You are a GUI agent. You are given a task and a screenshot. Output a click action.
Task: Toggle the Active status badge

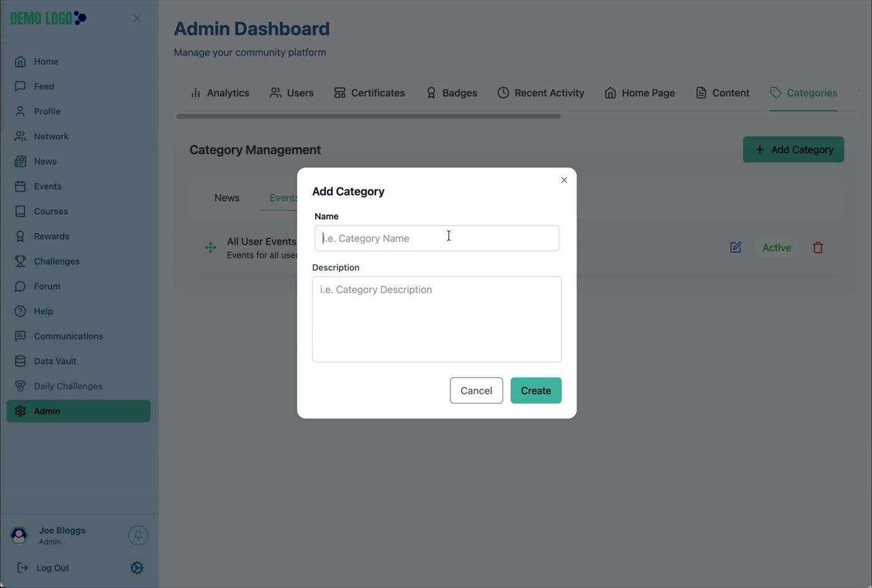[777, 248]
